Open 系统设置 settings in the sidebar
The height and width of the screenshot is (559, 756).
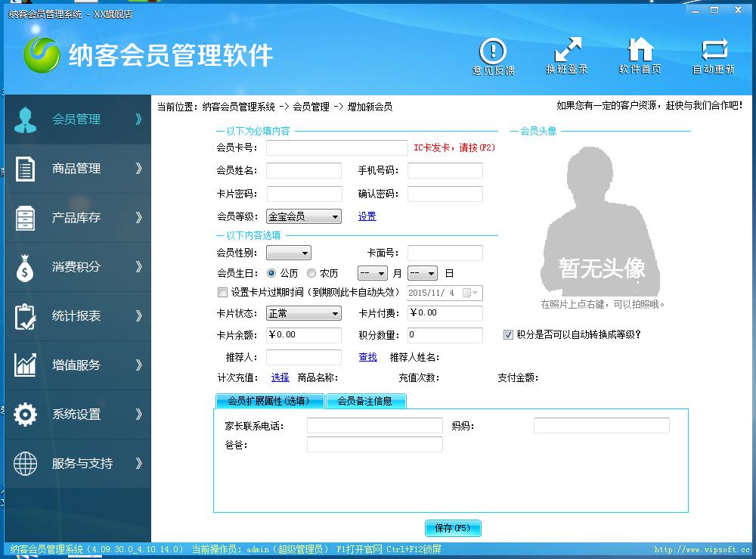click(x=77, y=415)
